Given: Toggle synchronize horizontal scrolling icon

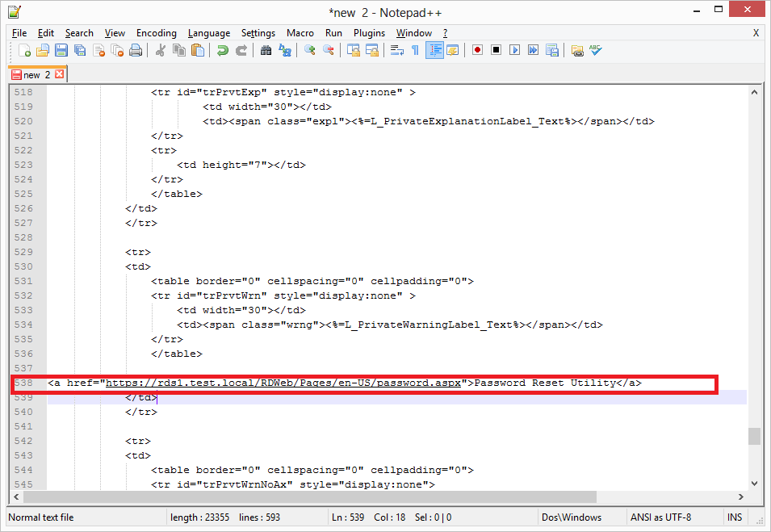Looking at the screenshot, I should pos(372,50).
